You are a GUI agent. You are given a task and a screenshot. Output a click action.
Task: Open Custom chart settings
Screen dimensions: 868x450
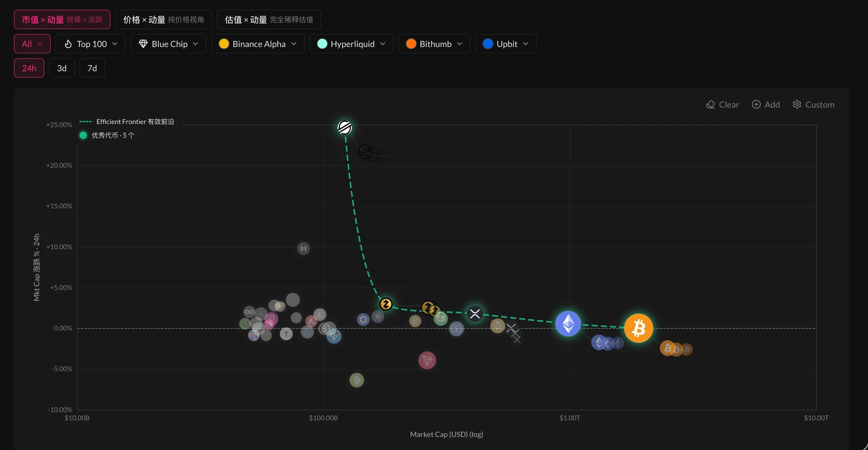pyautogui.click(x=814, y=105)
